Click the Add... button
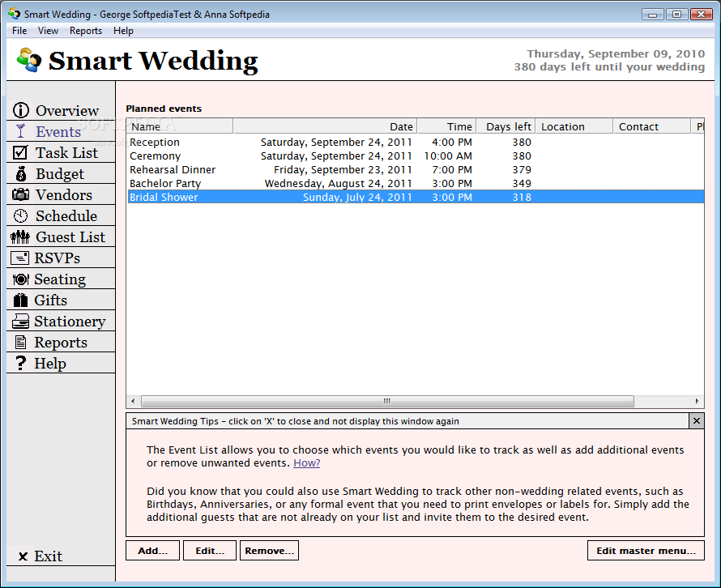 (152, 551)
